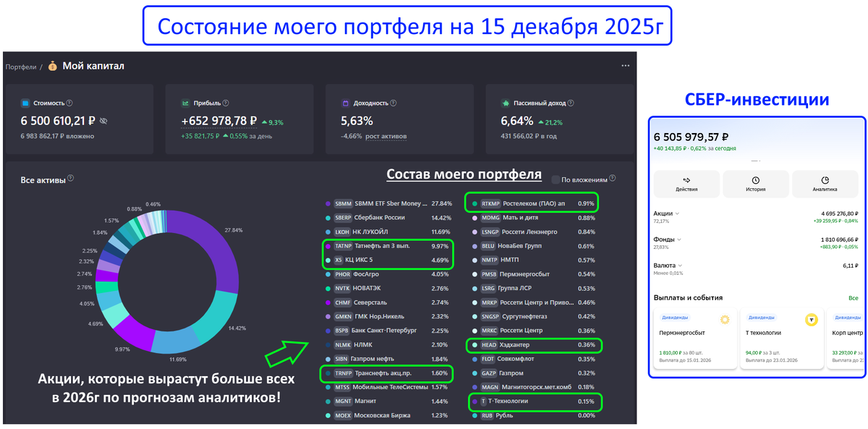Select the Мобильные ТелеСистемы row
The height and width of the screenshot is (429, 868).
point(388,388)
